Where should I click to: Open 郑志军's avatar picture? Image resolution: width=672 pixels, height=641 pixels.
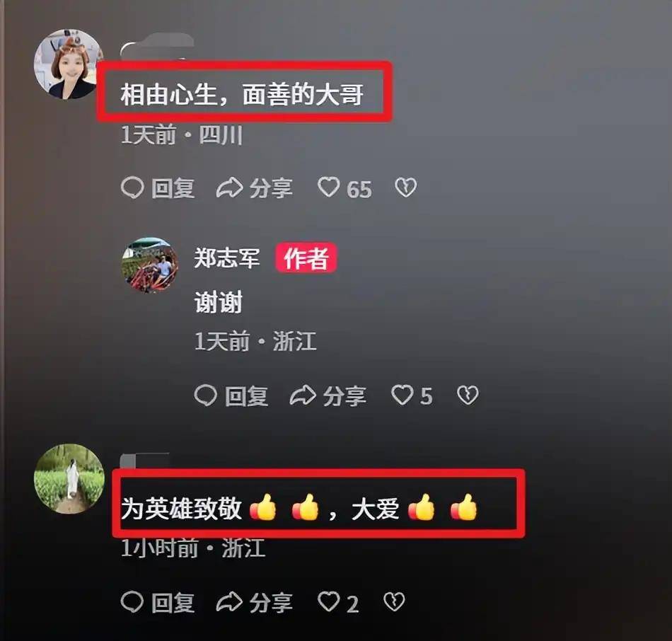coord(149,265)
